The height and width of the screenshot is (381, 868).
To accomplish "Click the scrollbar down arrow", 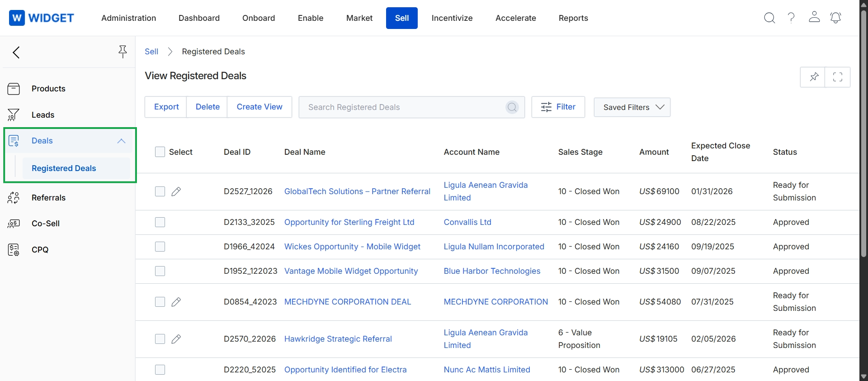I will click(863, 376).
